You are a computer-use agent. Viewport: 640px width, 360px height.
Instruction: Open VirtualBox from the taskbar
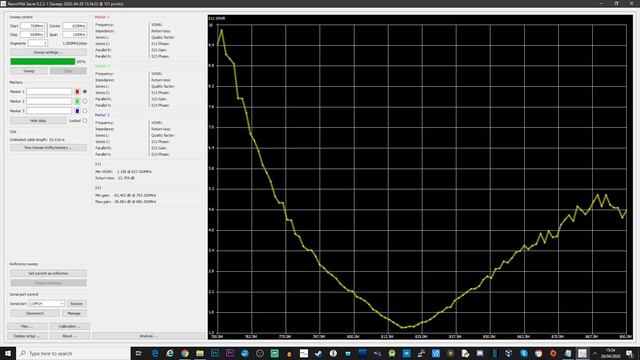point(509,353)
